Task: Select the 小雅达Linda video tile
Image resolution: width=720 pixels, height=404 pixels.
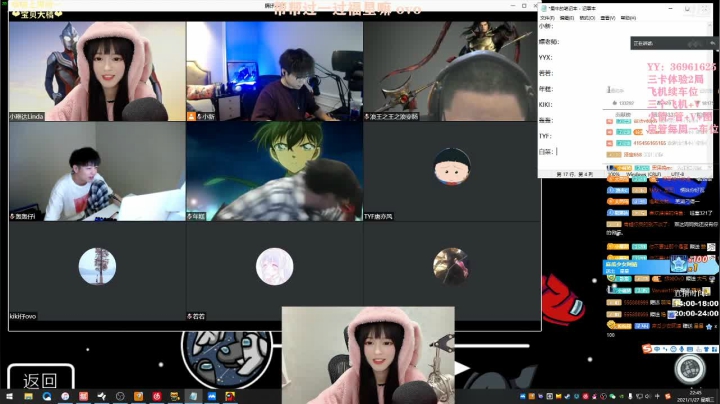Action: pyautogui.click(x=97, y=71)
